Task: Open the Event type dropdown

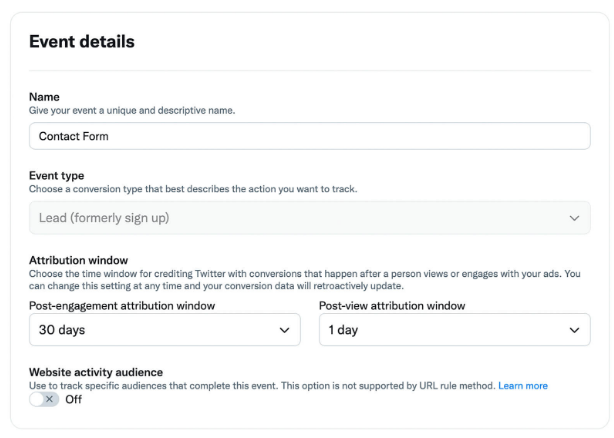Action: pyautogui.click(x=309, y=217)
